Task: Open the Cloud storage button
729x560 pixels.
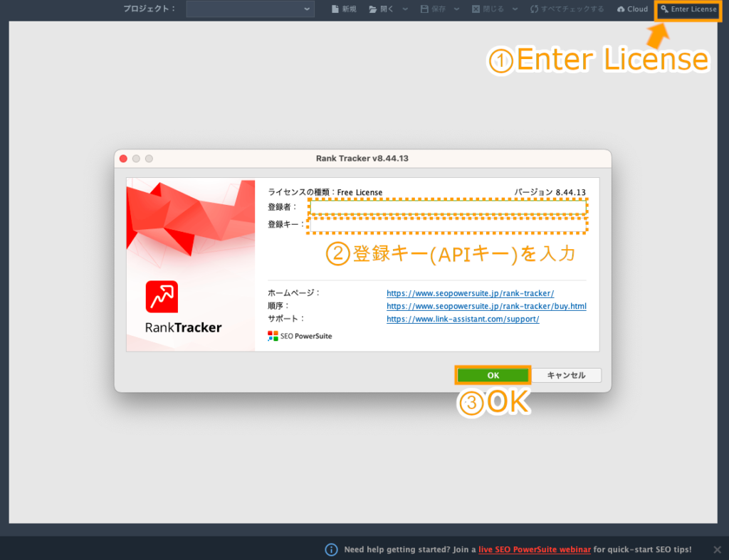Action: (x=632, y=9)
